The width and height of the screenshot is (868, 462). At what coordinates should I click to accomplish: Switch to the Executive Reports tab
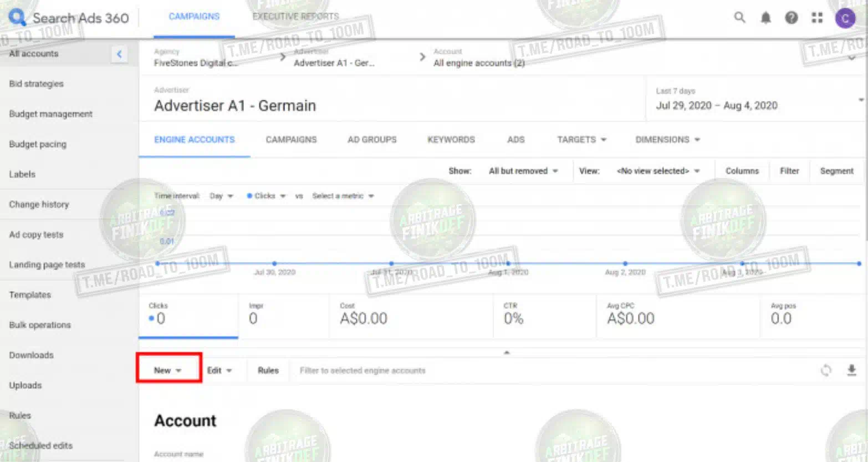click(x=295, y=17)
